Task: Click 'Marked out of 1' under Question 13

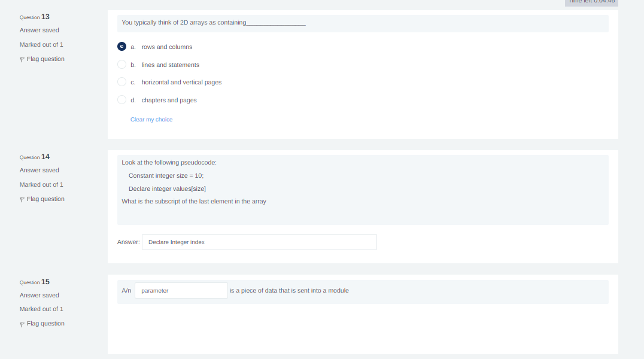Action: [x=41, y=45]
